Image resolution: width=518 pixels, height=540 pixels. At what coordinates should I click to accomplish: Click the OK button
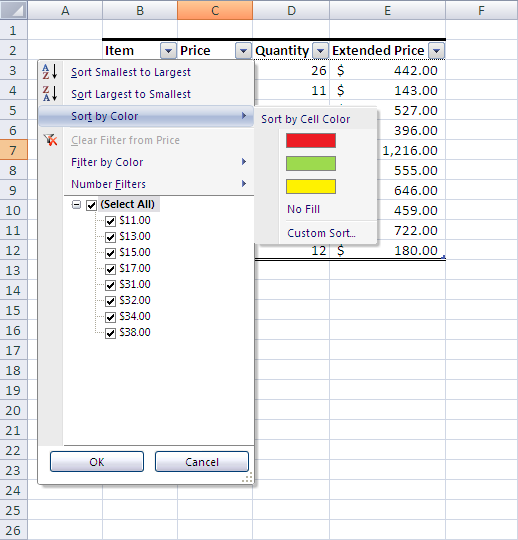click(x=97, y=461)
